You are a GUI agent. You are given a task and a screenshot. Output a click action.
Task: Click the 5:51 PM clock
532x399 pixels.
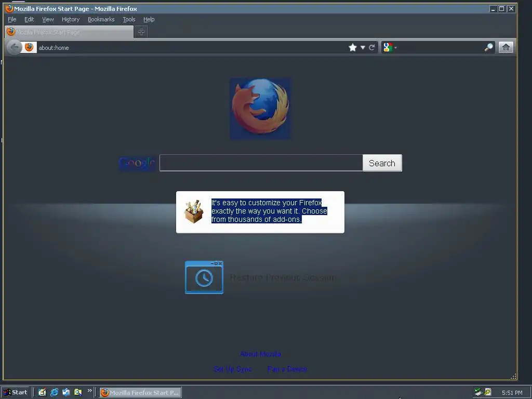(512, 393)
